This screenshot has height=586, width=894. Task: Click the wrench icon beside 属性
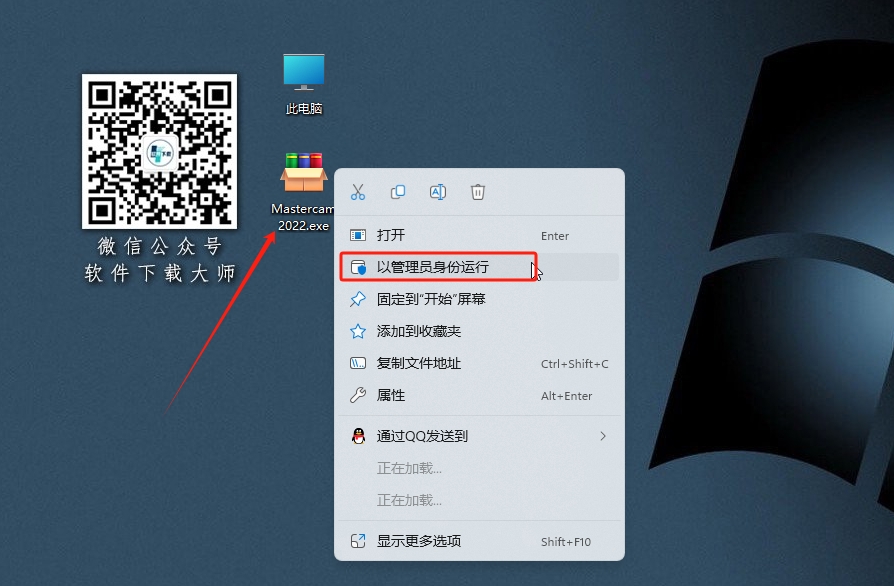pos(357,395)
